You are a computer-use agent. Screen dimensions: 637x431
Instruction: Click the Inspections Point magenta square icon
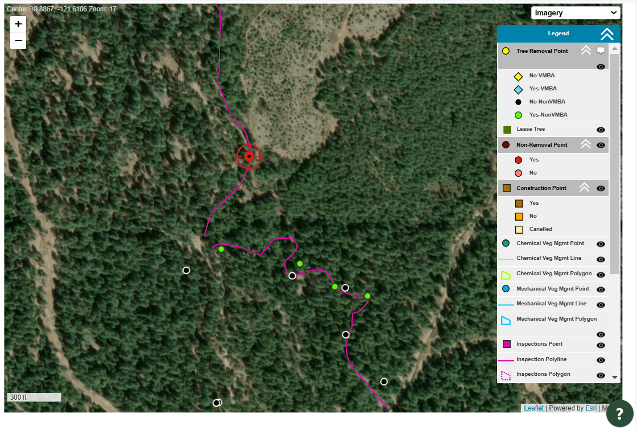click(507, 344)
